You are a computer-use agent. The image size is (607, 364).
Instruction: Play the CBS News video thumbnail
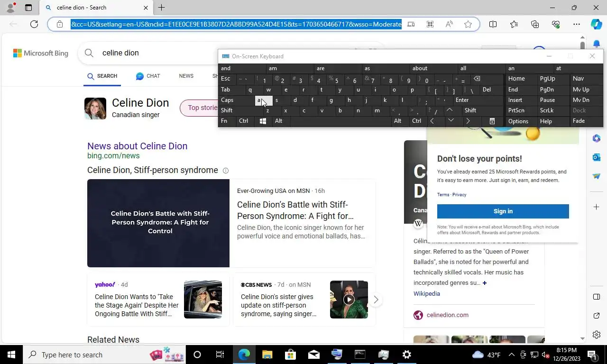tap(349, 300)
